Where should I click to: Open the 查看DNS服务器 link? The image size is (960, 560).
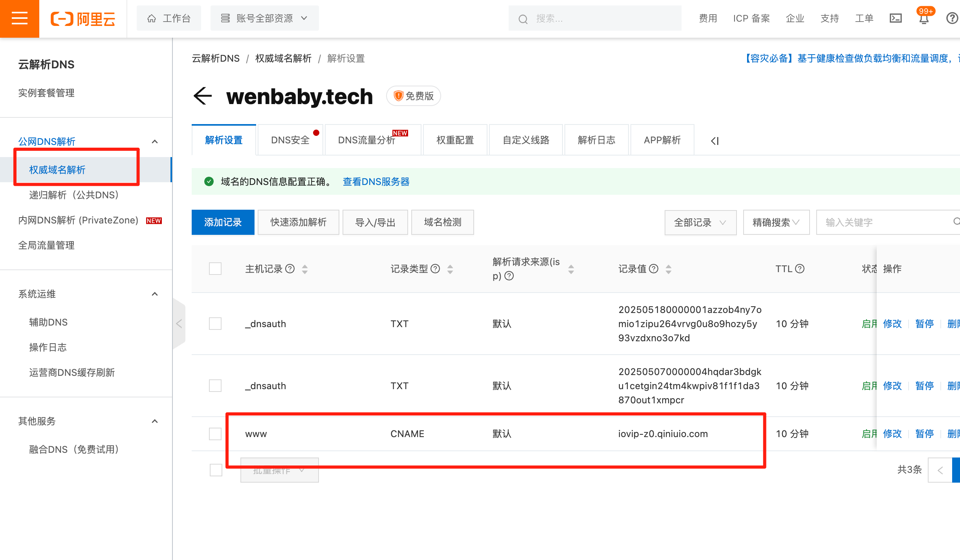tap(376, 182)
